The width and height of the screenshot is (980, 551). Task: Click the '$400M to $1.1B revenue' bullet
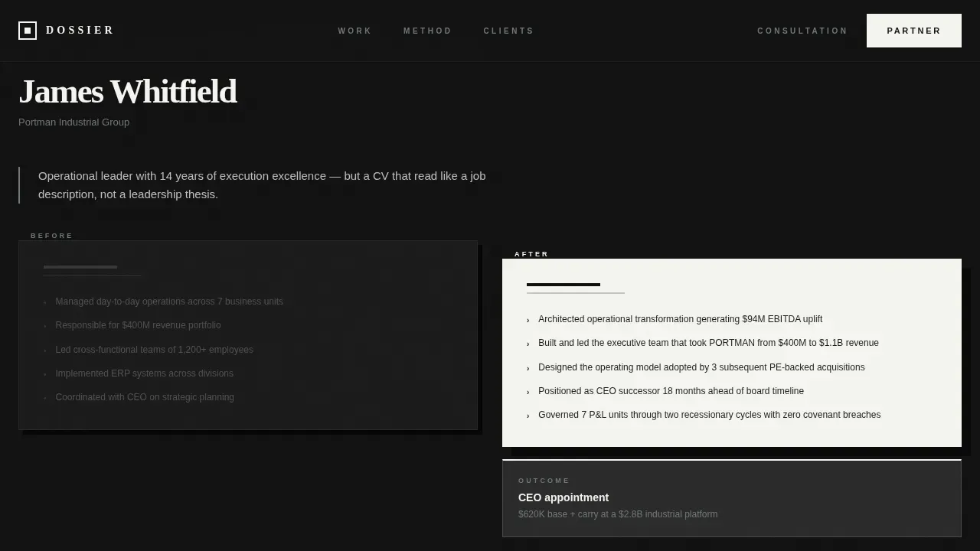pos(708,343)
